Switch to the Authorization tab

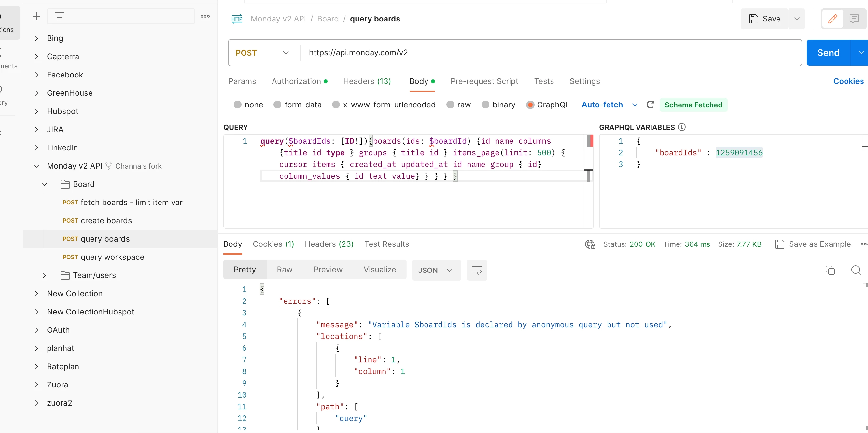(x=299, y=81)
